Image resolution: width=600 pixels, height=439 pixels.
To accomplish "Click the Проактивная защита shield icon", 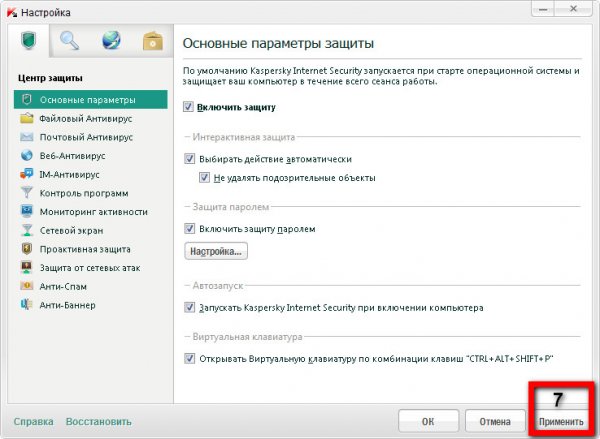I will tap(26, 249).
